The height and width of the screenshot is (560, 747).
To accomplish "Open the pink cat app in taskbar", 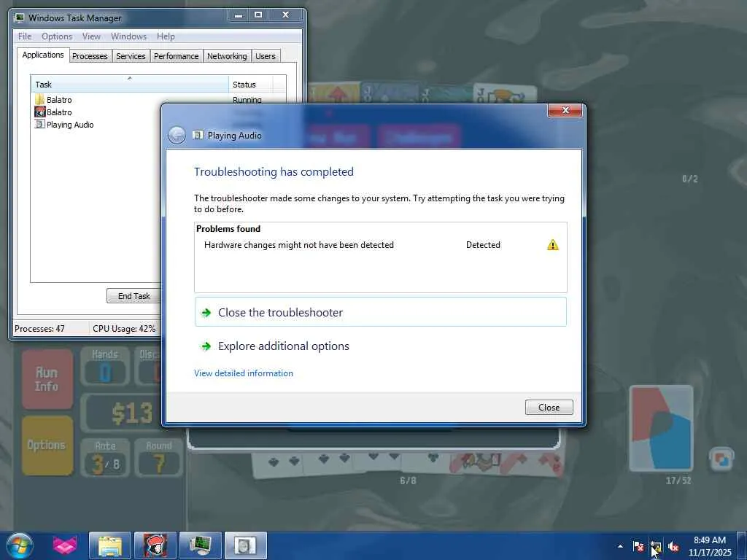I will coord(64,545).
